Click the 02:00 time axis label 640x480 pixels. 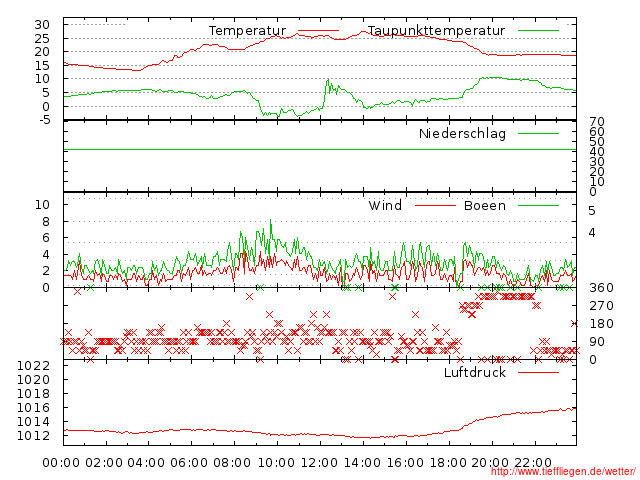click(104, 463)
